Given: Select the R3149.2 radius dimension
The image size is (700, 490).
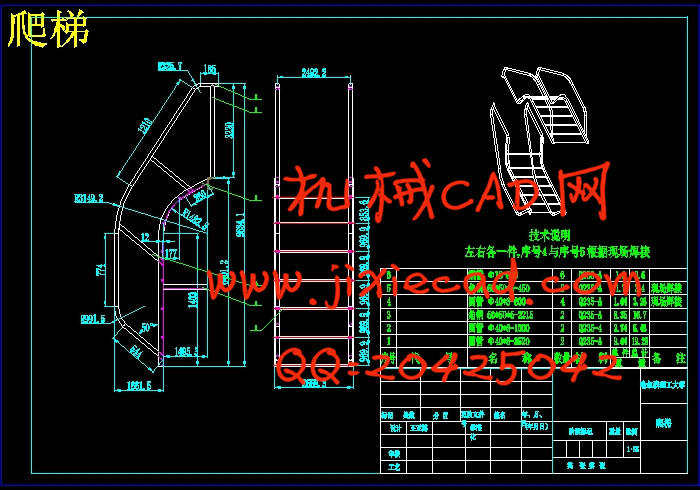Looking at the screenshot, I should [x=88, y=198].
